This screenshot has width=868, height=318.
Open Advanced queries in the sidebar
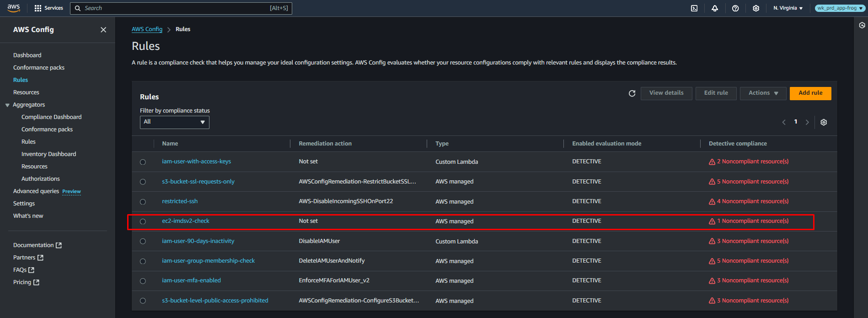[36, 191]
